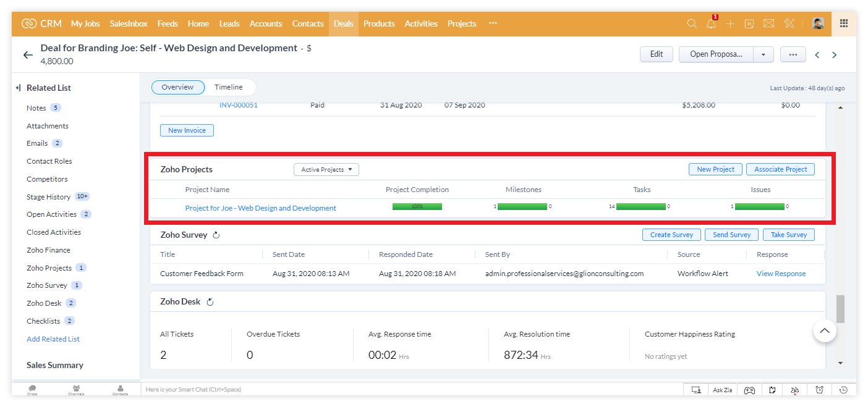Open the calendar icon in header

click(749, 23)
